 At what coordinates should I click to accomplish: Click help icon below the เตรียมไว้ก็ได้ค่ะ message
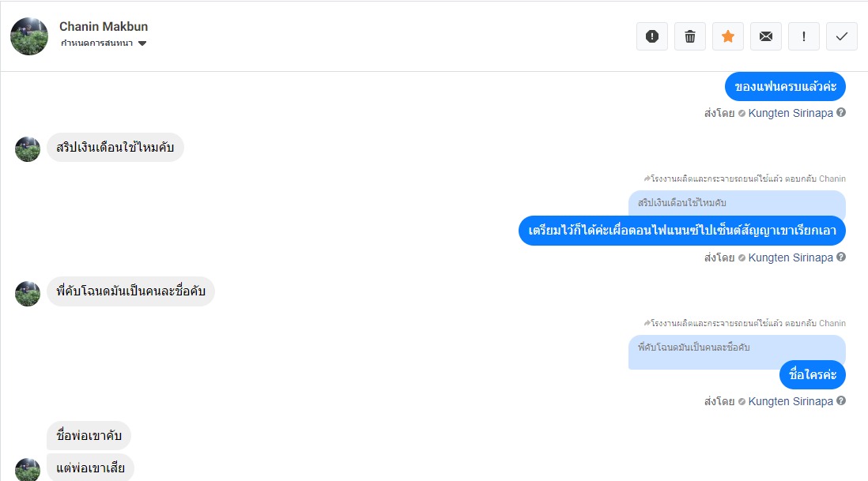(841, 257)
